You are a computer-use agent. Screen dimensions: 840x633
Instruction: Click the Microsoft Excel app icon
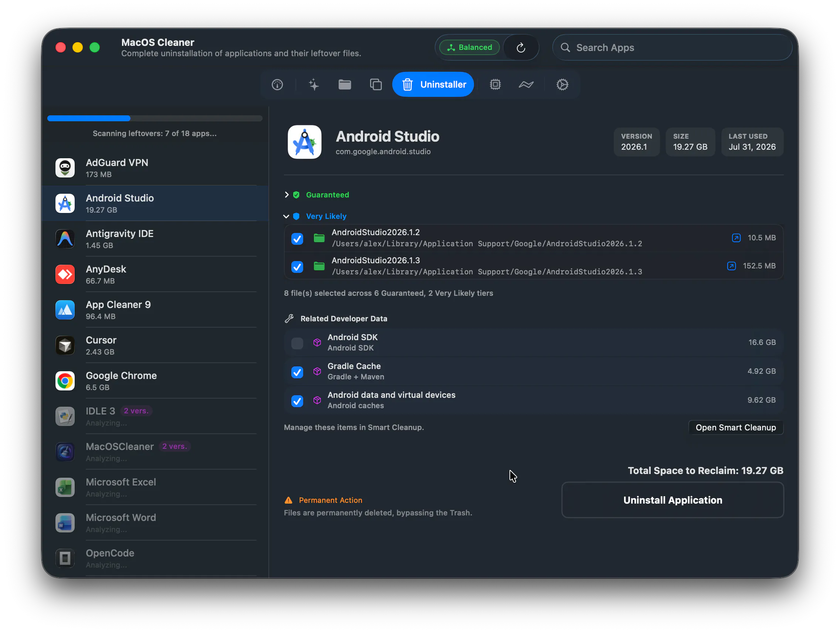[65, 488]
